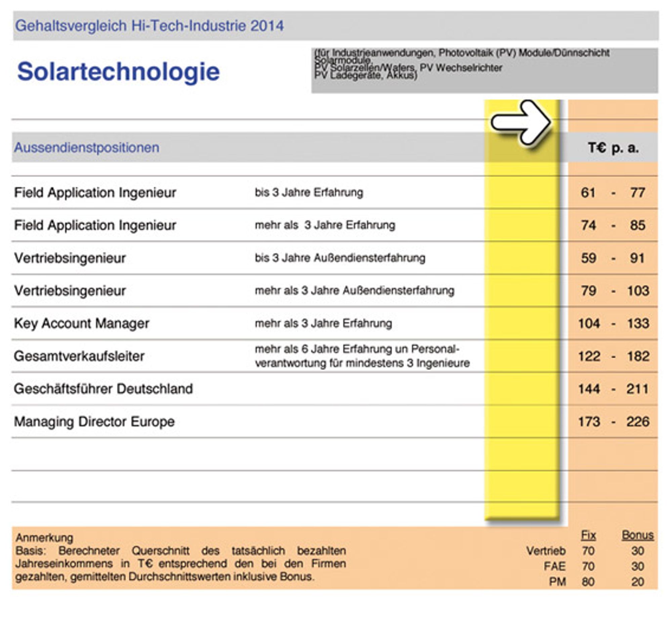Click 'mehr als 3 Jahre Erfahrung' for Key Account Manager

[324, 323]
